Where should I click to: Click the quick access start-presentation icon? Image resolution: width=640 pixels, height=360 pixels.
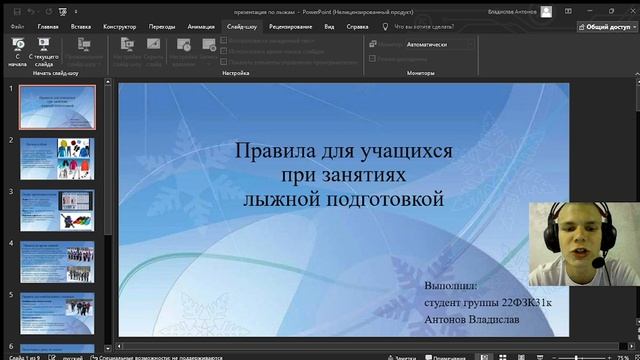point(63,12)
